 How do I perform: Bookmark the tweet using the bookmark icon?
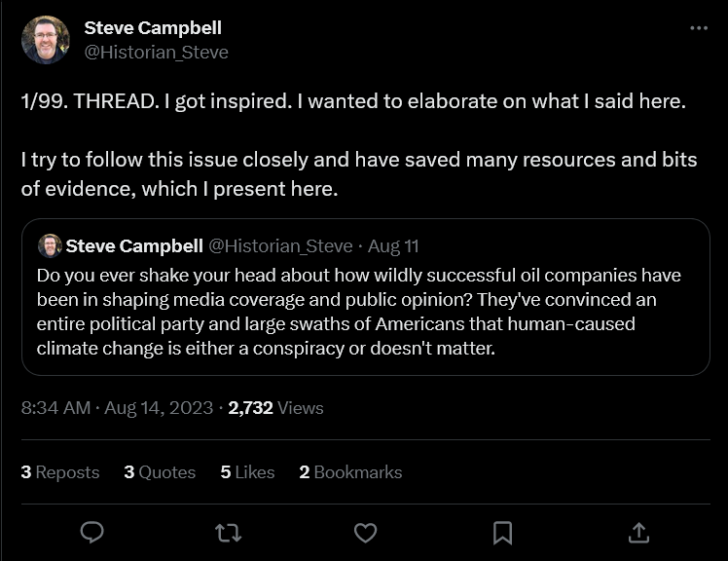[502, 532]
